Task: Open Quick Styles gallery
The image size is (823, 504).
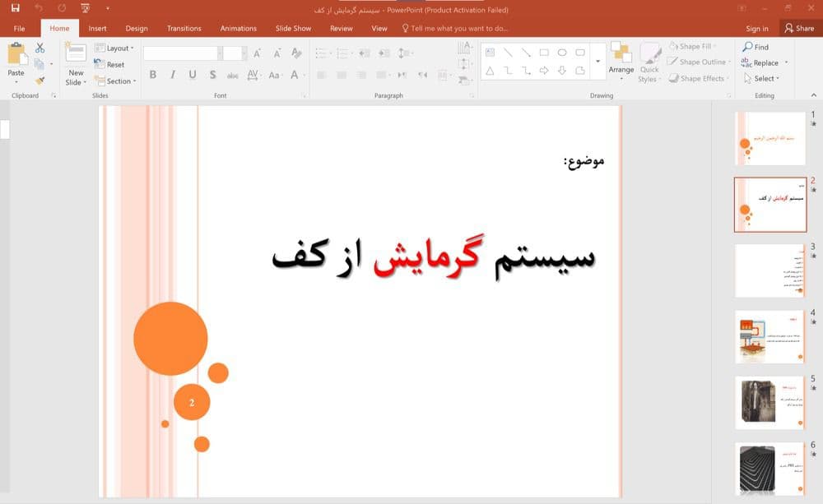Action: (649, 62)
